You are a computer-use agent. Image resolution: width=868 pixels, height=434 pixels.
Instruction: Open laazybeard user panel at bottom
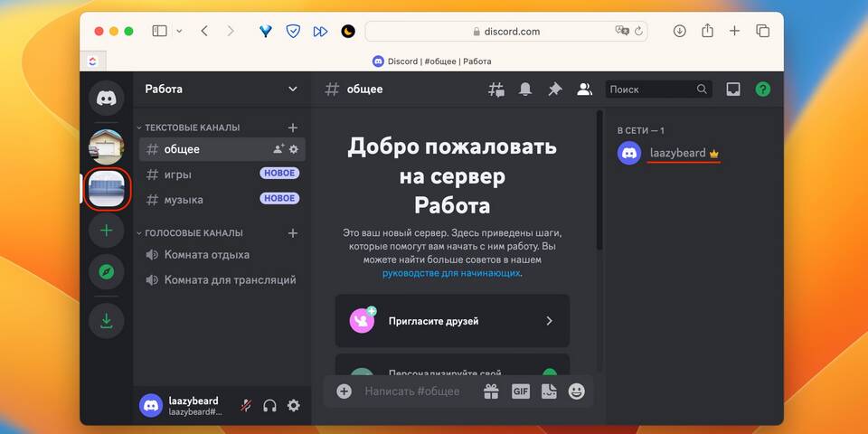tap(185, 406)
